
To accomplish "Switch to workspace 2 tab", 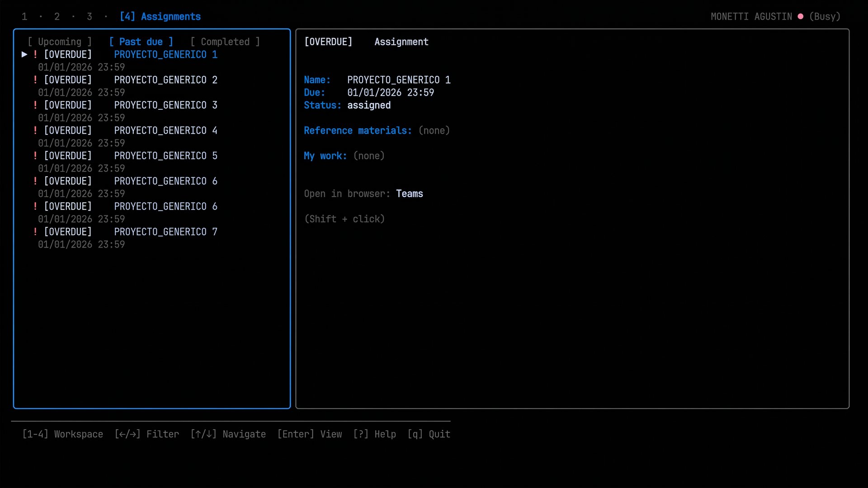I will 57,17.
